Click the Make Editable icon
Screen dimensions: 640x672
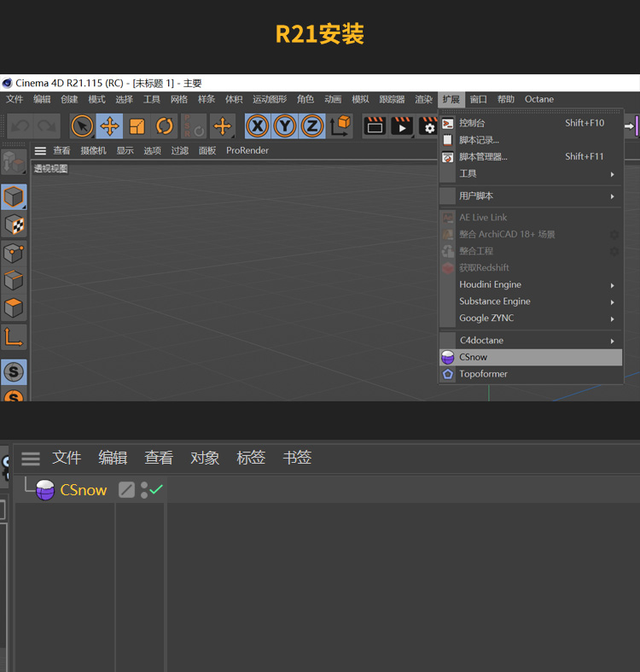pyautogui.click(x=14, y=162)
